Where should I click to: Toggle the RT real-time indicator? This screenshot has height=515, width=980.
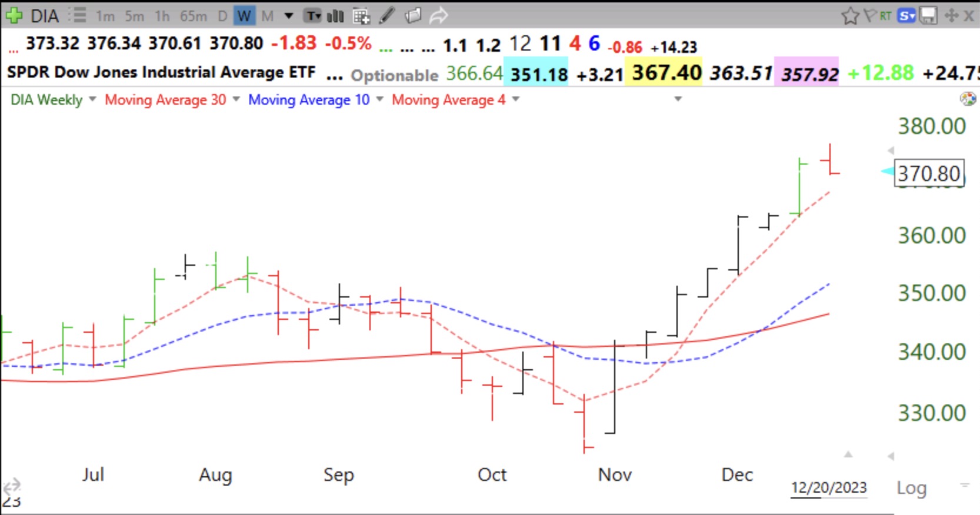(x=885, y=16)
